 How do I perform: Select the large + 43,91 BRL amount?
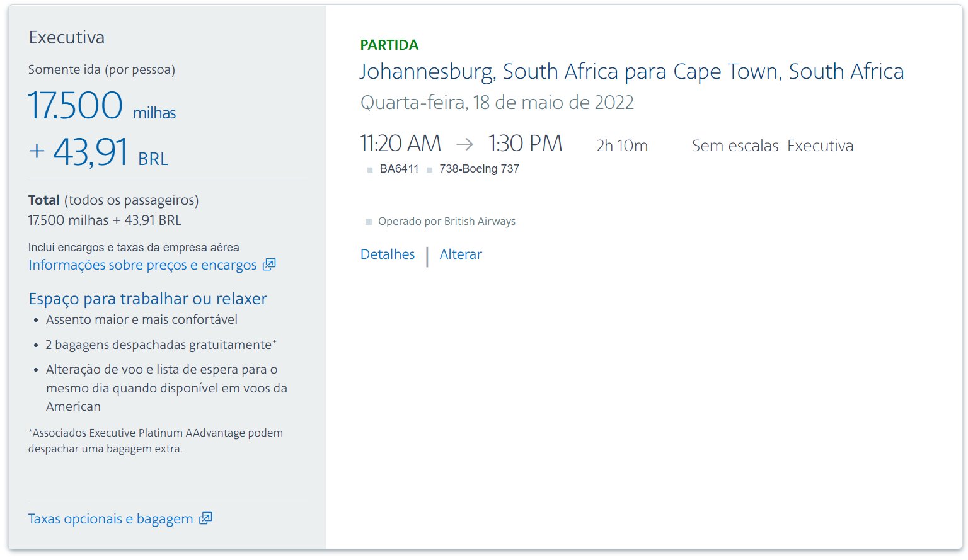click(98, 153)
